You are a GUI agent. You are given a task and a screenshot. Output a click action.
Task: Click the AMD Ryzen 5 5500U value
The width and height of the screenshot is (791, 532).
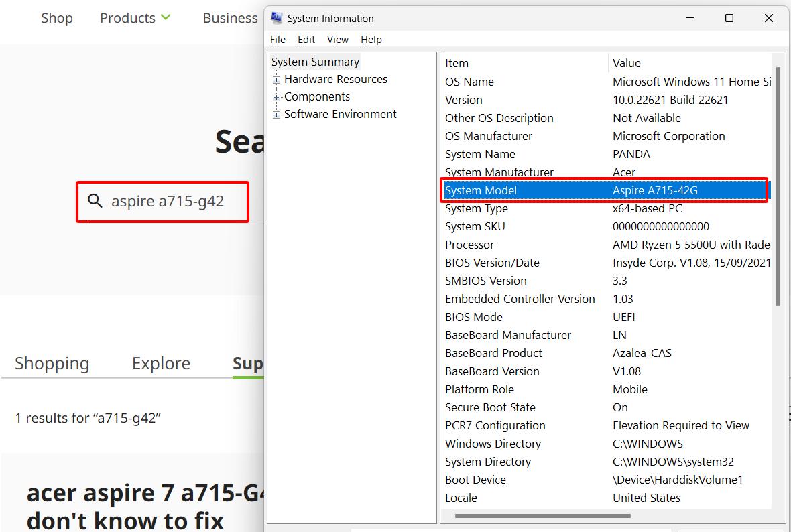(x=691, y=245)
